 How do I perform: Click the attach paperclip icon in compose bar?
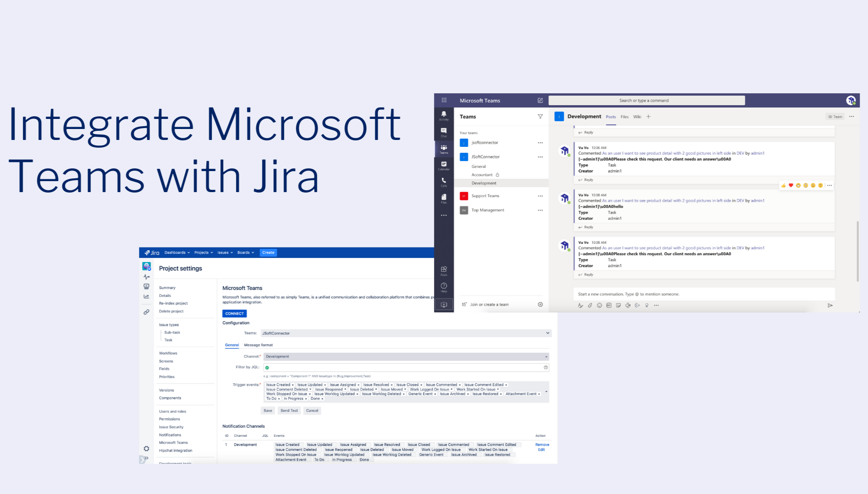[x=590, y=305]
